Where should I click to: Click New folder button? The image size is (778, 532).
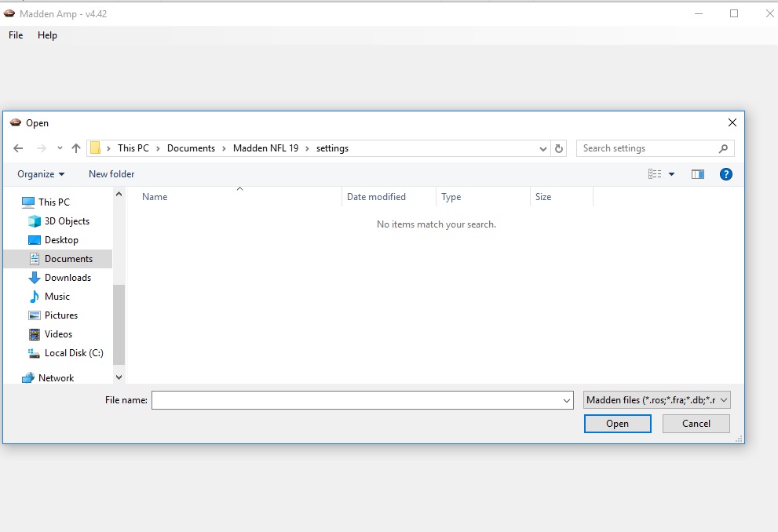point(111,174)
